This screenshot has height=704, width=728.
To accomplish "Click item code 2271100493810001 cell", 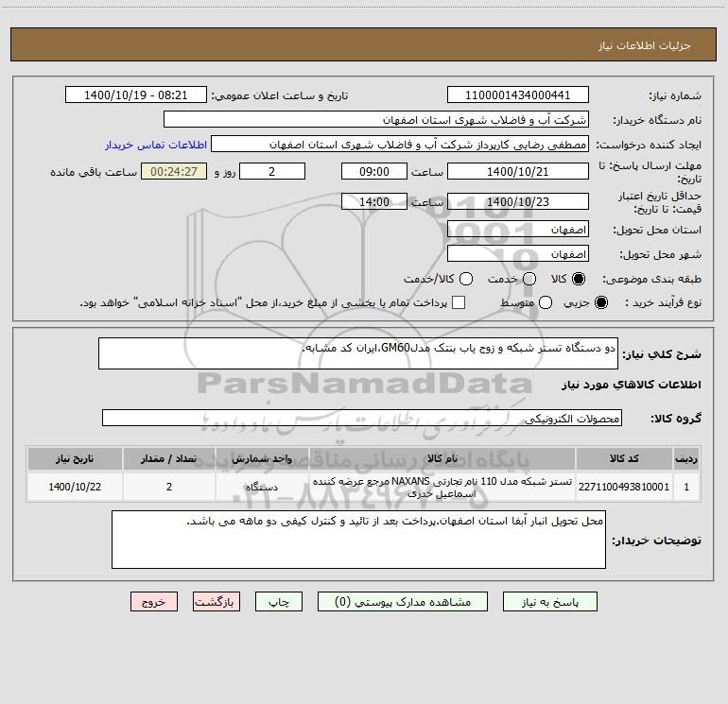I will pos(624,487).
